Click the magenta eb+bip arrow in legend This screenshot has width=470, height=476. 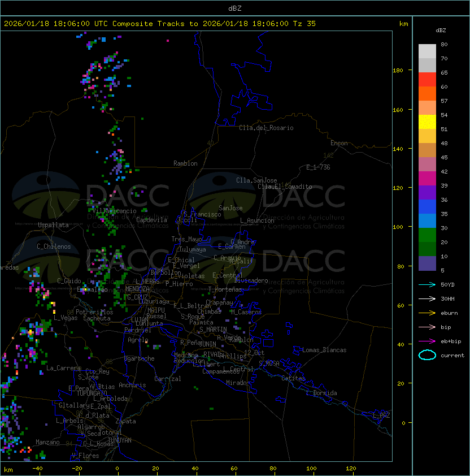point(427,341)
